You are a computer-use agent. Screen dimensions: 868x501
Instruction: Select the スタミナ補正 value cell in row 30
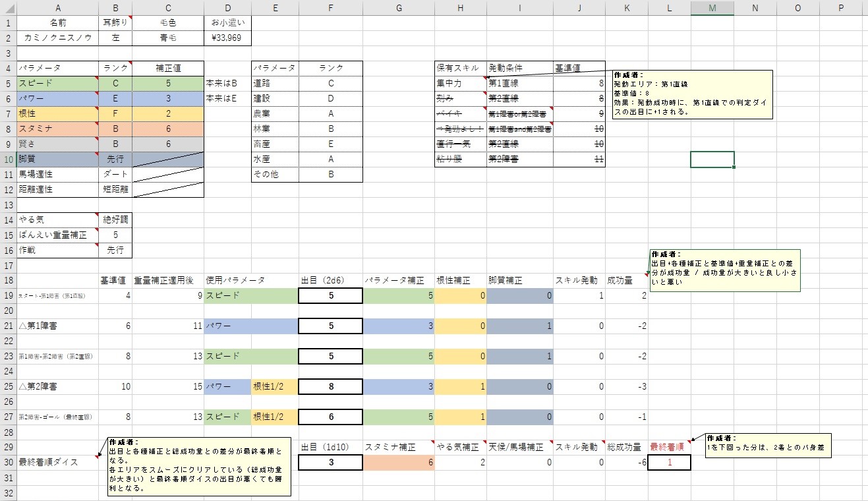[x=399, y=463]
